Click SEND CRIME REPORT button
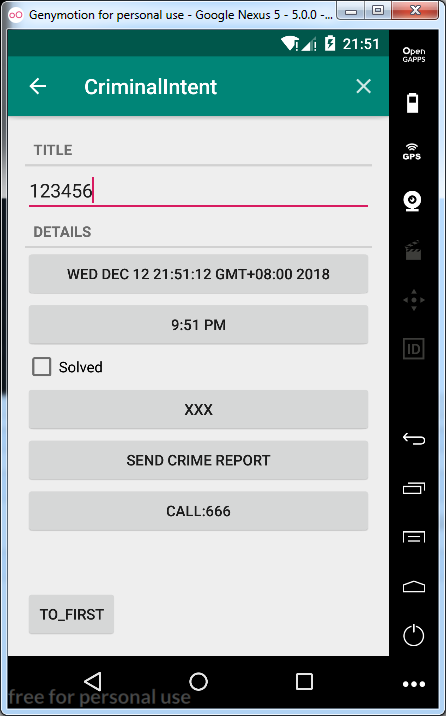The width and height of the screenshot is (446, 716). pos(199,460)
